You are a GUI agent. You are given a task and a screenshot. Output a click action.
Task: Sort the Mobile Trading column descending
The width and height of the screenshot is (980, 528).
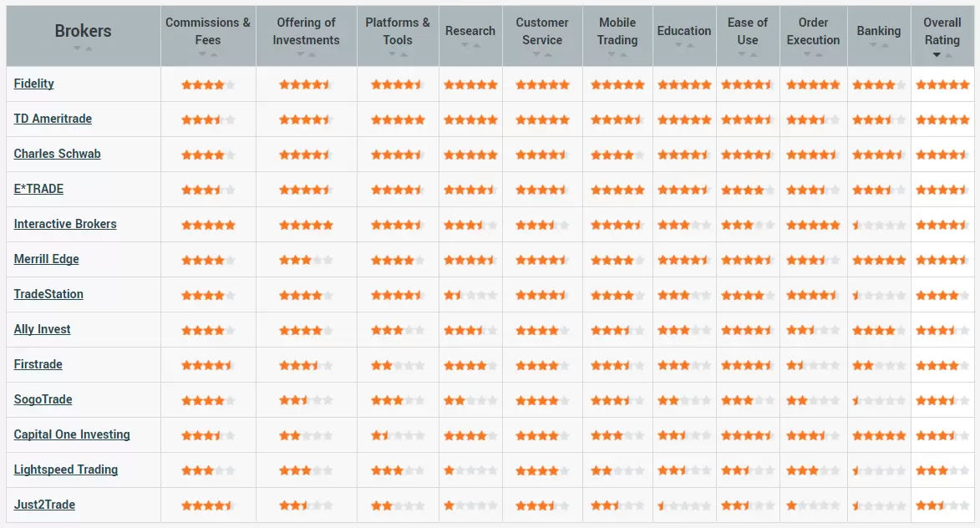[x=612, y=53]
